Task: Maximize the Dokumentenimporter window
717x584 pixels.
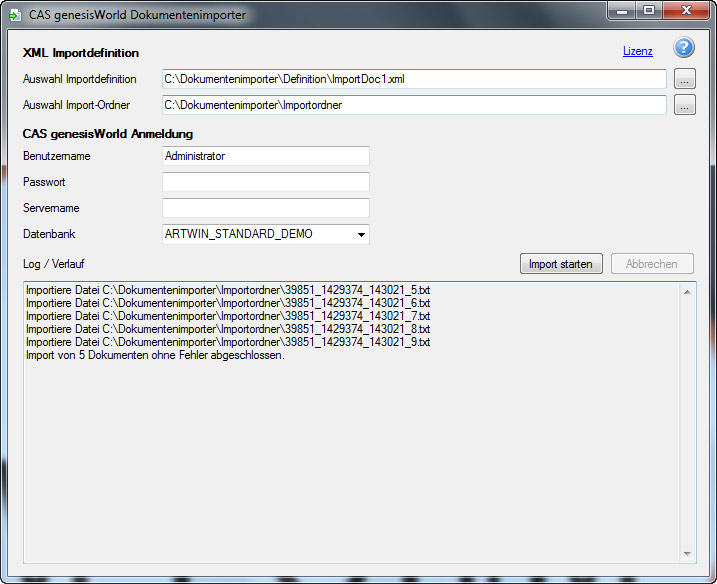Action: coord(648,11)
